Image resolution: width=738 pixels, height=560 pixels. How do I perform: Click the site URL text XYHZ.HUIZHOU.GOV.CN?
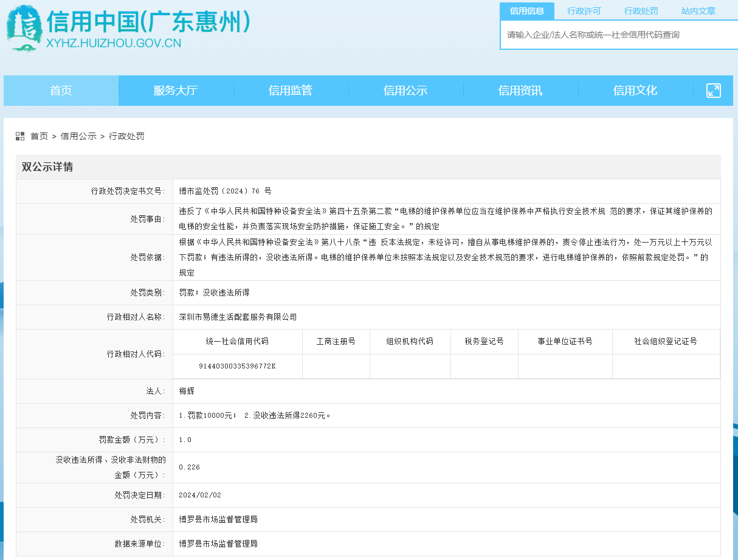click(x=114, y=43)
